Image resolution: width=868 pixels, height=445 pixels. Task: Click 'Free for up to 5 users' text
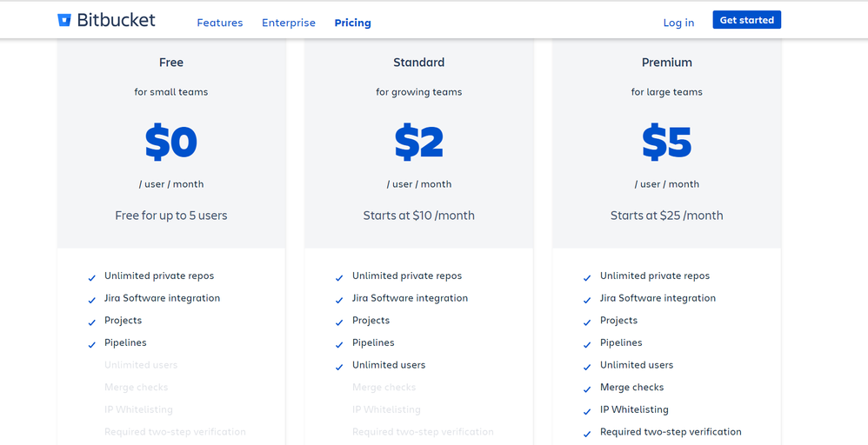pos(171,216)
